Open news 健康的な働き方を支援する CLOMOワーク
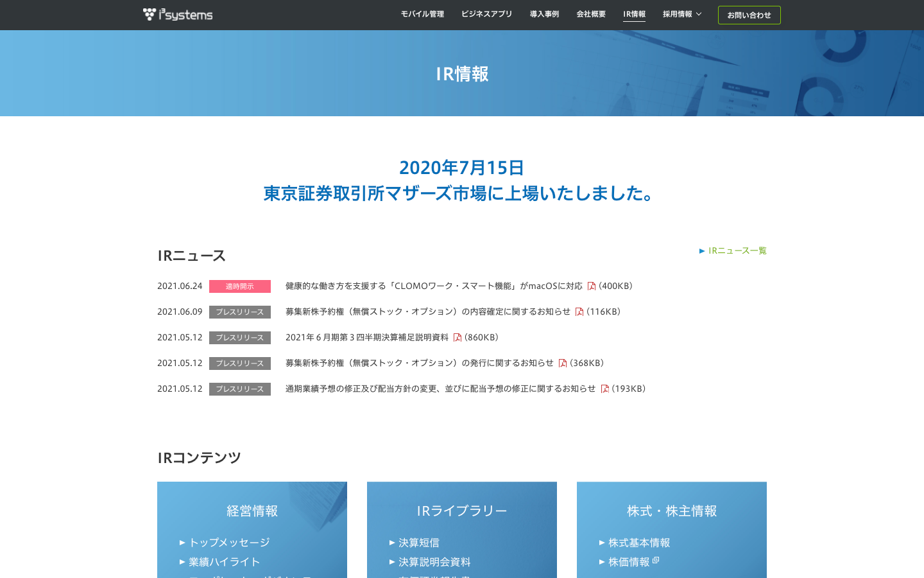Viewport: 924px width, 578px height. (x=434, y=286)
